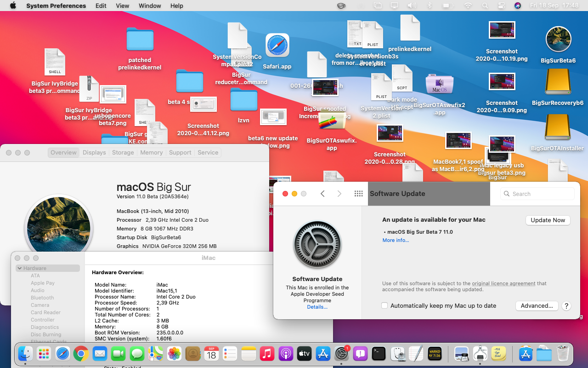588x368 pixels.
Task: Collapse the Hardware section in System Information
Action: click(20, 268)
